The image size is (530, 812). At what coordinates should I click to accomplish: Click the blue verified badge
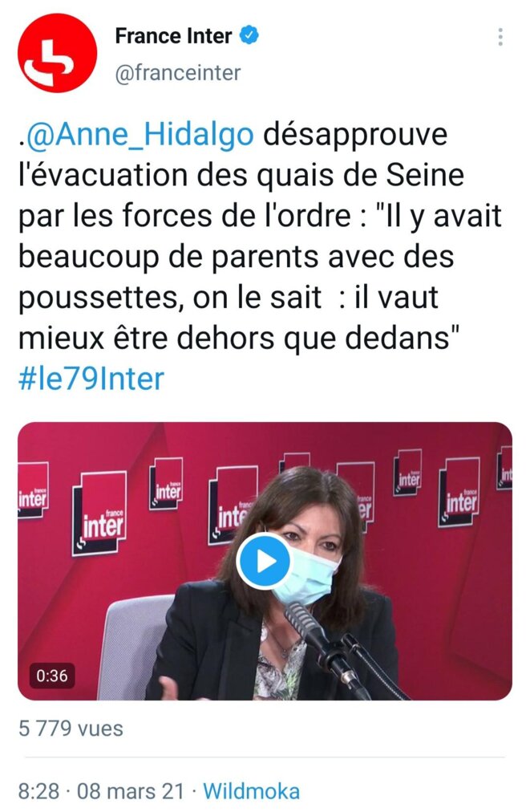coord(249,36)
